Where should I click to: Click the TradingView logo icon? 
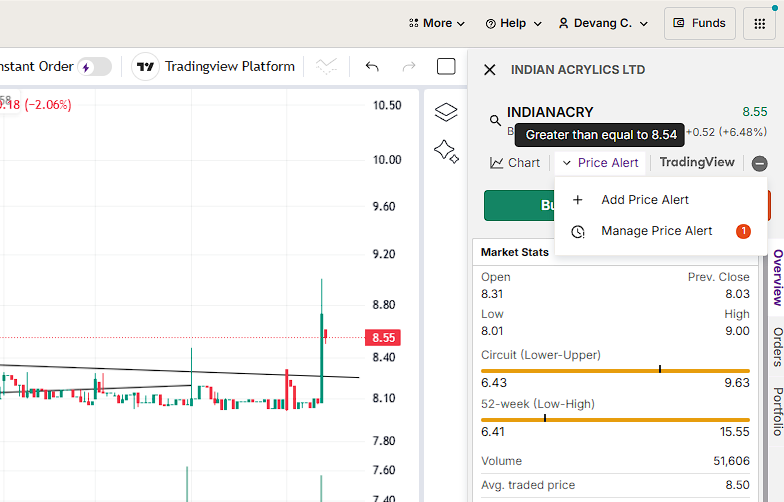146,66
